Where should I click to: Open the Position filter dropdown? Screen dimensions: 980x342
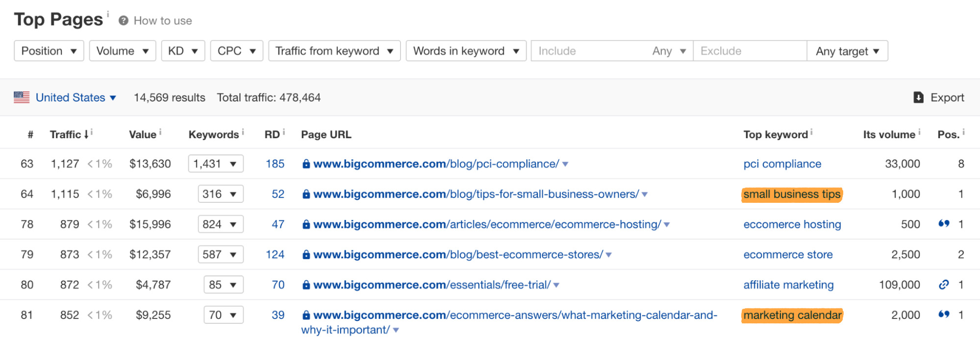49,51
